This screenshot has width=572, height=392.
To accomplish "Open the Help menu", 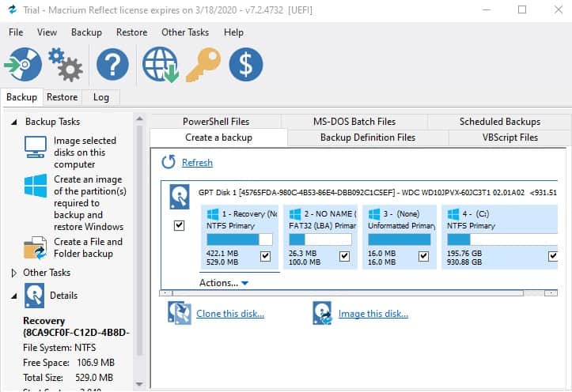I will point(233,32).
